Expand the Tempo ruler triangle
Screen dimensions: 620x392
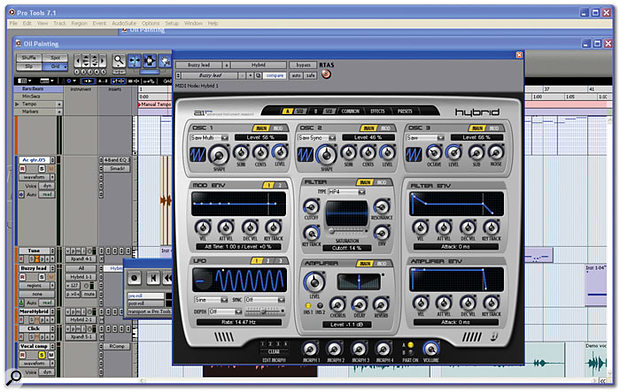click(17, 104)
